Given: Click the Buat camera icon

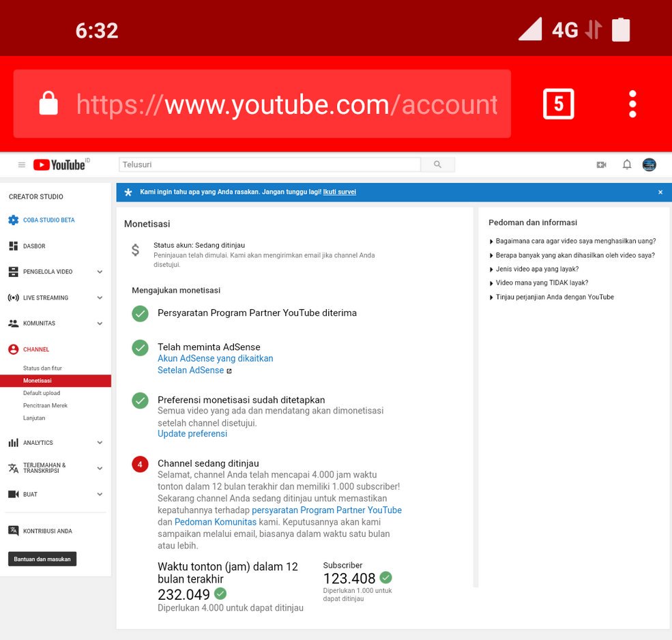Looking at the screenshot, I should click(13, 494).
